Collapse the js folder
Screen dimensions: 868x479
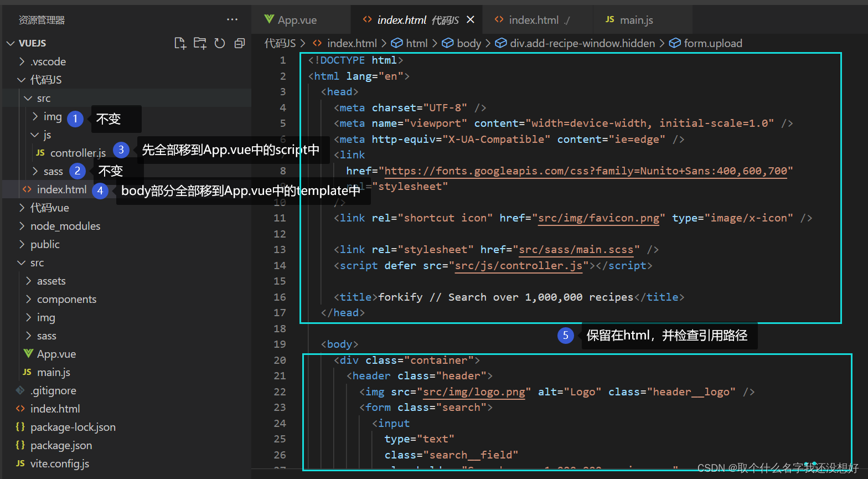click(35, 135)
